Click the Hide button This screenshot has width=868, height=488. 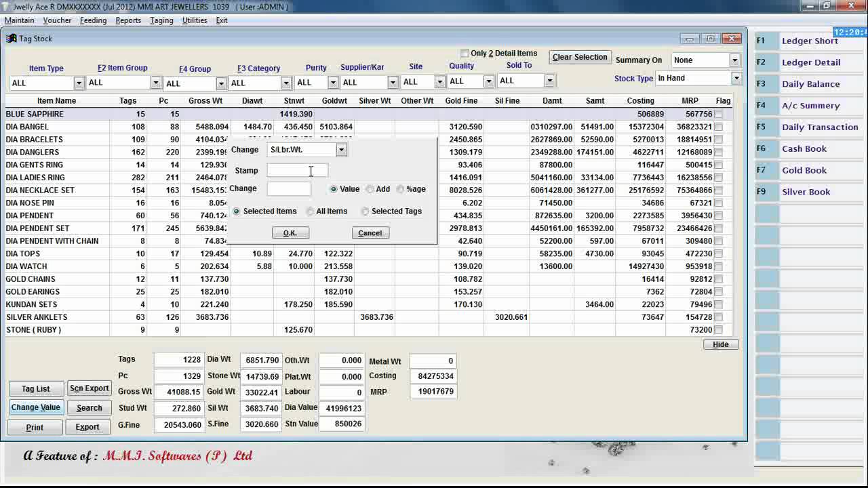coord(720,344)
